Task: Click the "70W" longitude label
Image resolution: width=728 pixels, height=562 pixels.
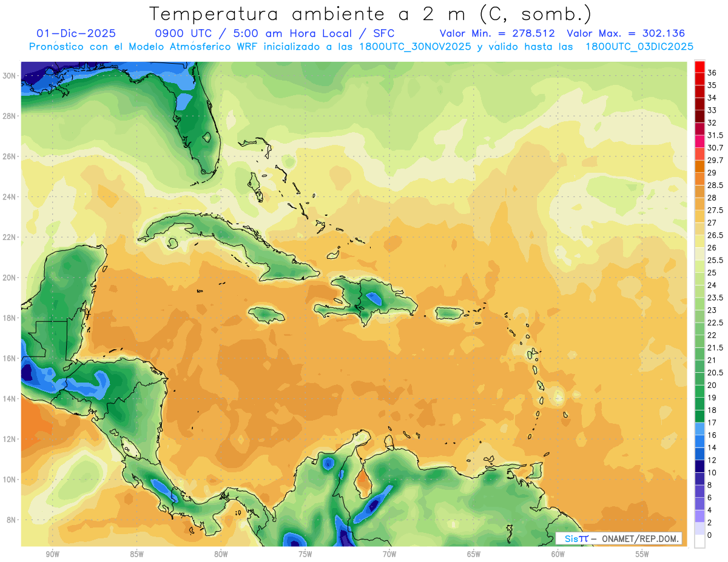Action: 389,554
